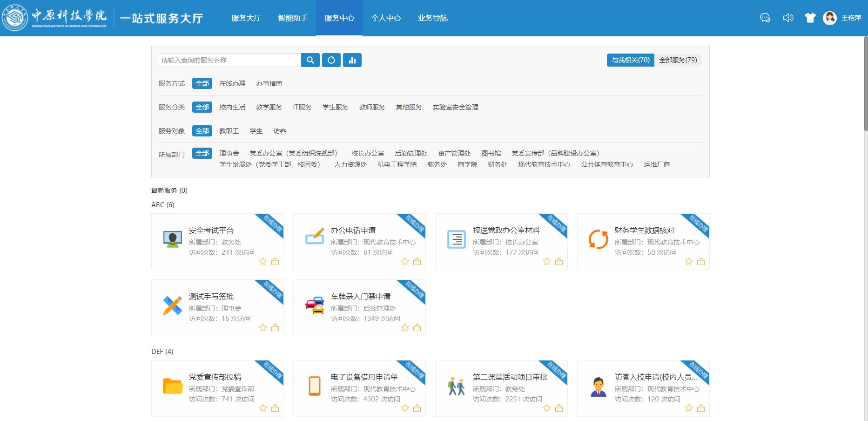Switch to the 个人中心 tab
The height and width of the screenshot is (421, 868).
pyautogui.click(x=386, y=18)
